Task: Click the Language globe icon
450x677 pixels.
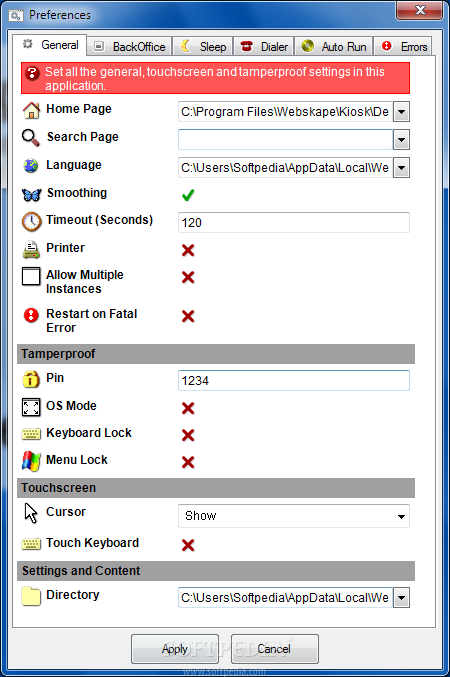Action: tap(31, 166)
